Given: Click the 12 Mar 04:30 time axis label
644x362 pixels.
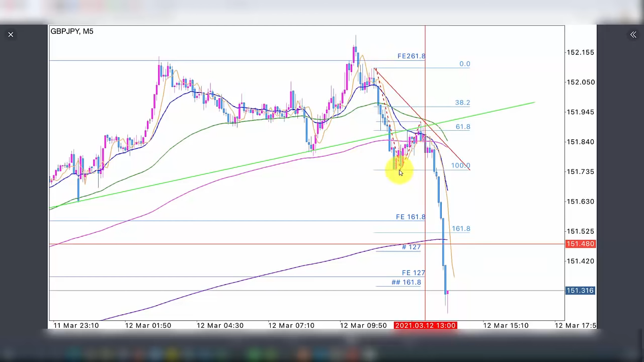Looking at the screenshot, I should 220,325.
